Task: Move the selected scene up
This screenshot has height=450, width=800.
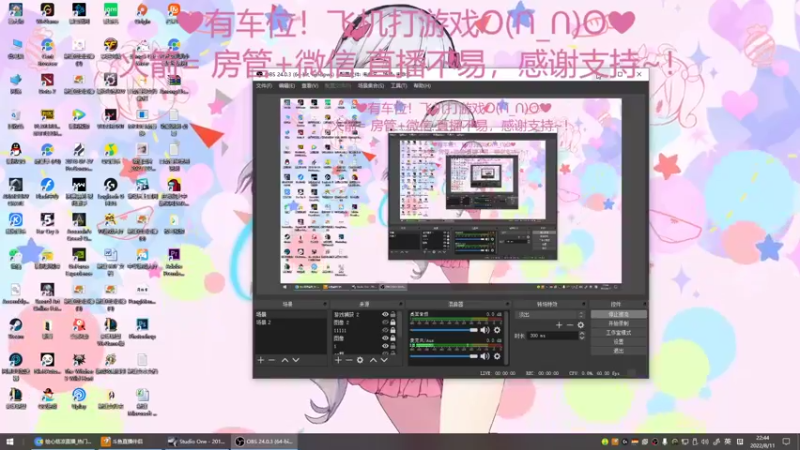Action: point(285,360)
